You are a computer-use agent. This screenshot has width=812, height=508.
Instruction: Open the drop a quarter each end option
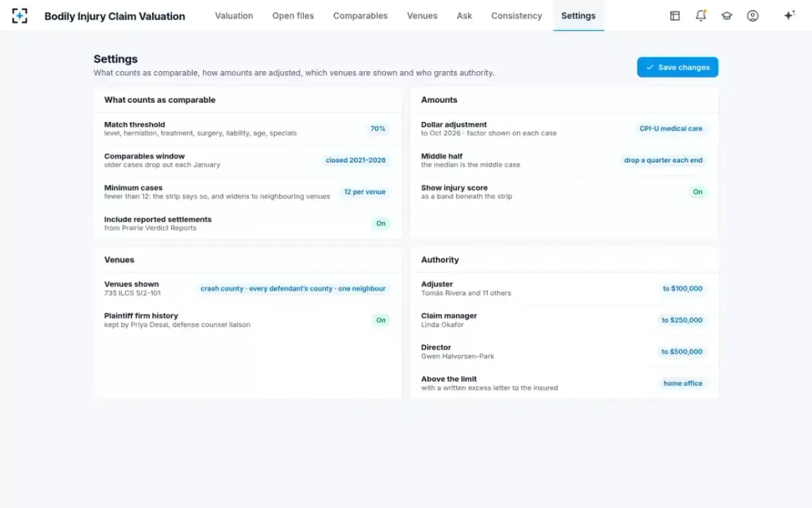[663, 161]
